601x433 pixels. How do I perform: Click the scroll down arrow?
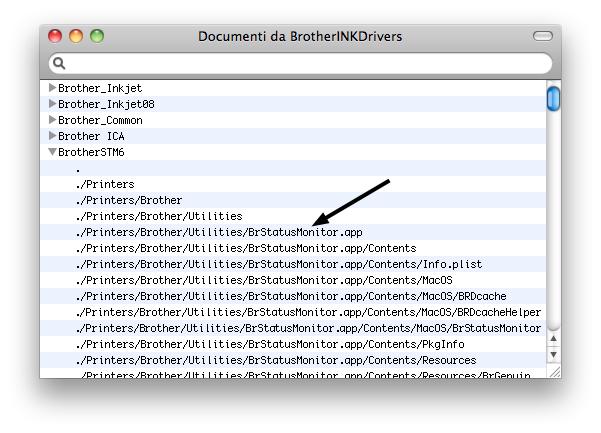click(x=553, y=354)
